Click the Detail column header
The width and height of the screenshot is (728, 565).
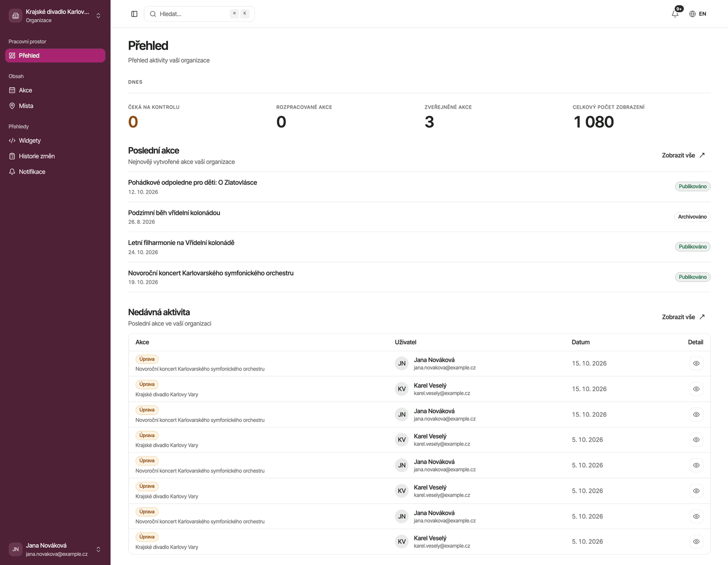tap(695, 342)
